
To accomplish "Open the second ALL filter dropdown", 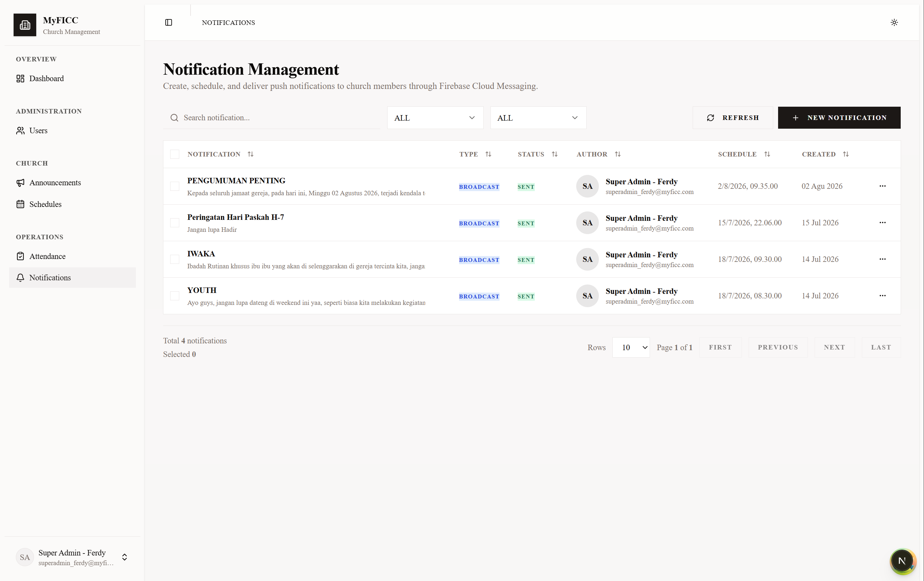I will coord(538,118).
